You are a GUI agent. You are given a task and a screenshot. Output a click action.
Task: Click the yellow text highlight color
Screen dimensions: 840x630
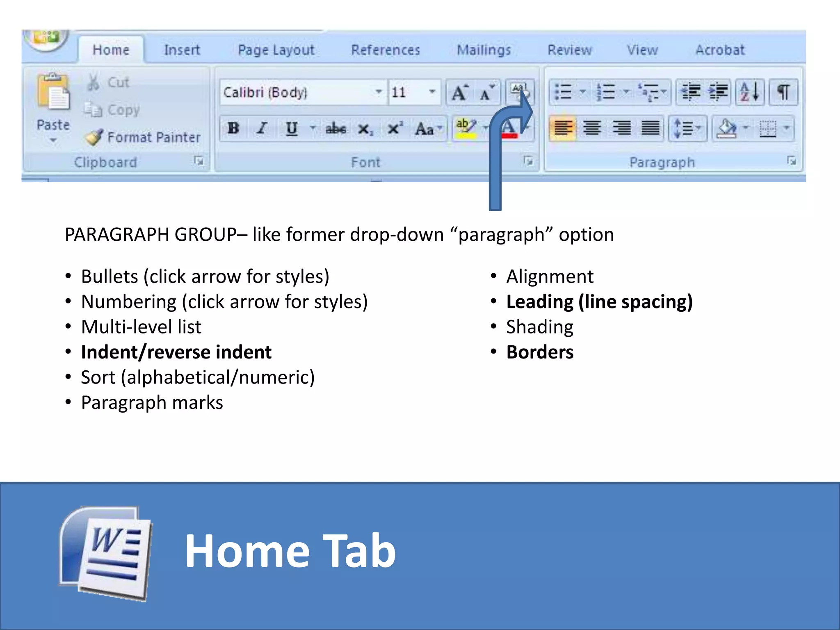coord(466,128)
